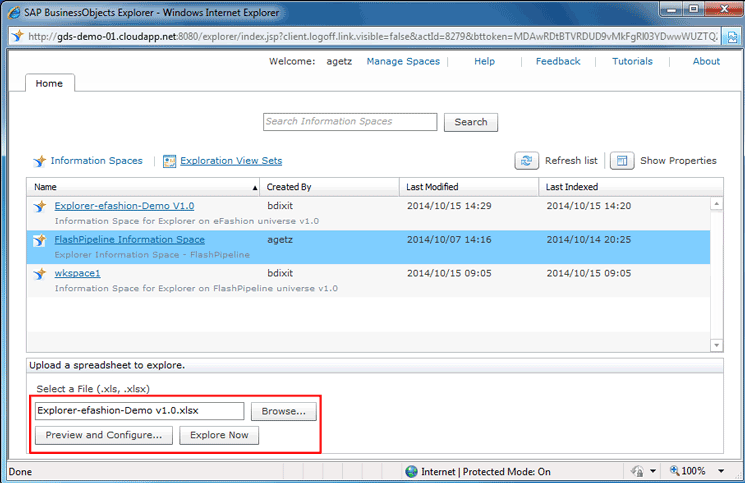Open the 100% zoom level dropdown arrow
This screenshot has width=745, height=483.
pyautogui.click(x=721, y=471)
